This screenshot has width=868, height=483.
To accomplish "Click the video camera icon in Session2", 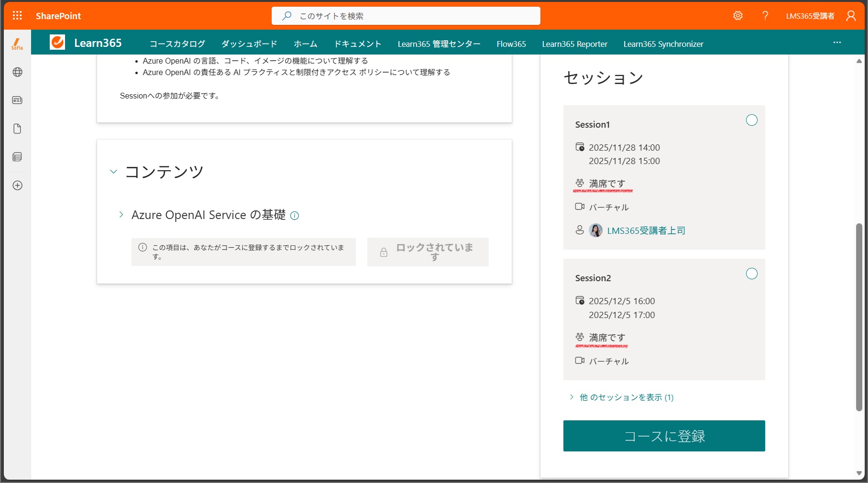I will (580, 361).
